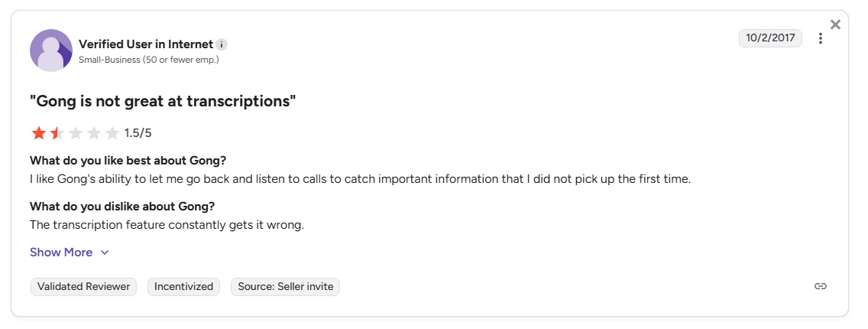
Task: Click the Small-Business company size label
Action: [x=148, y=60]
